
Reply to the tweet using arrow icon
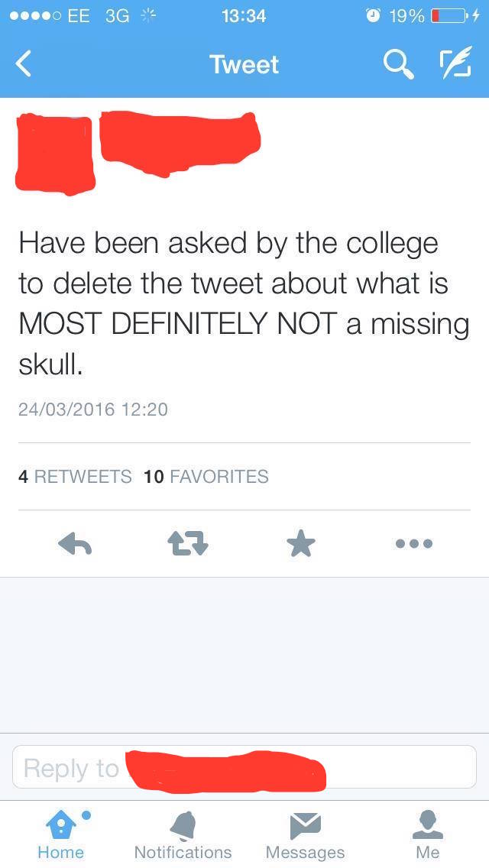click(75, 543)
